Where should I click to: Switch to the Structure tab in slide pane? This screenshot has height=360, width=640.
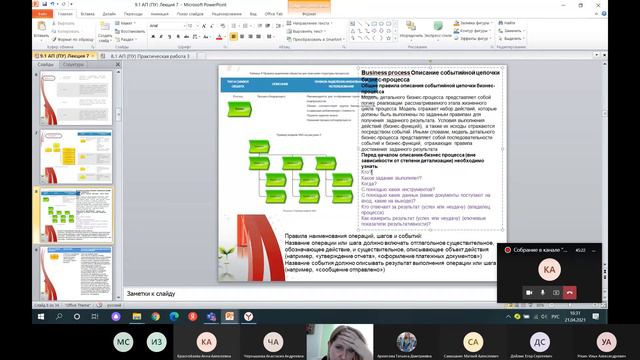(73, 64)
